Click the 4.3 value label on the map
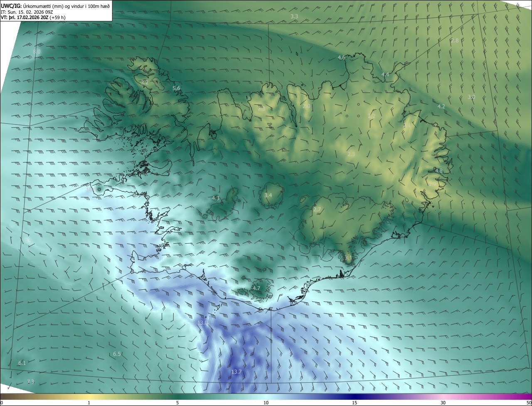The image size is (532, 406). point(215,198)
